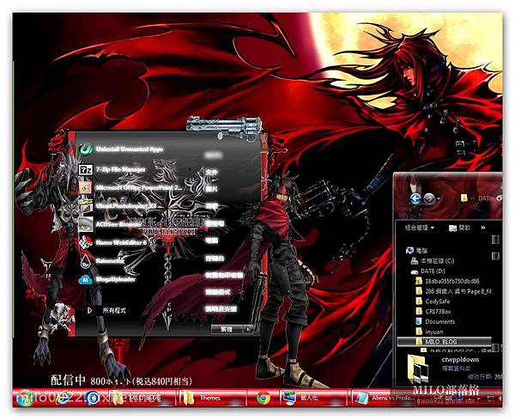
Task: Click the Explorer forward arrow button
Action: 430,198
